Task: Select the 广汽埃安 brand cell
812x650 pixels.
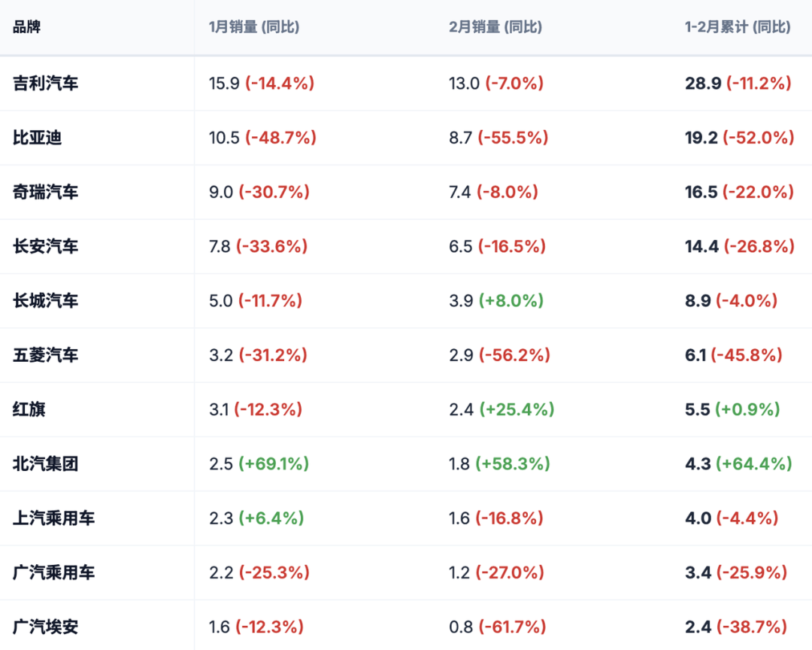Action: [45, 627]
